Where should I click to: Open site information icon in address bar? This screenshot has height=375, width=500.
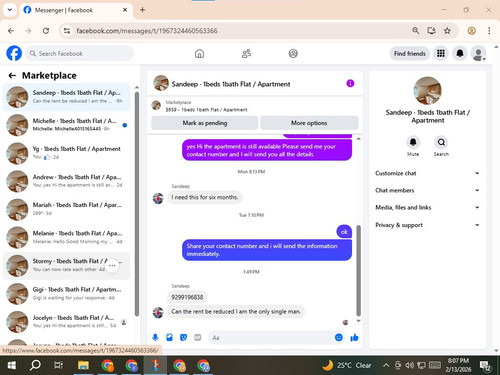(x=67, y=31)
